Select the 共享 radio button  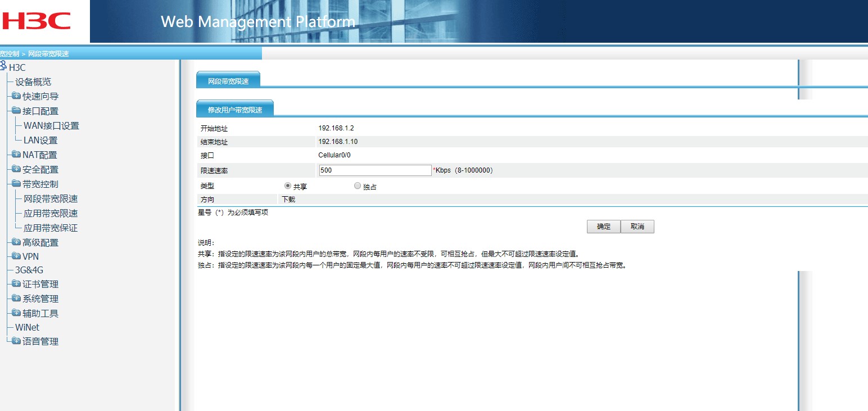288,186
